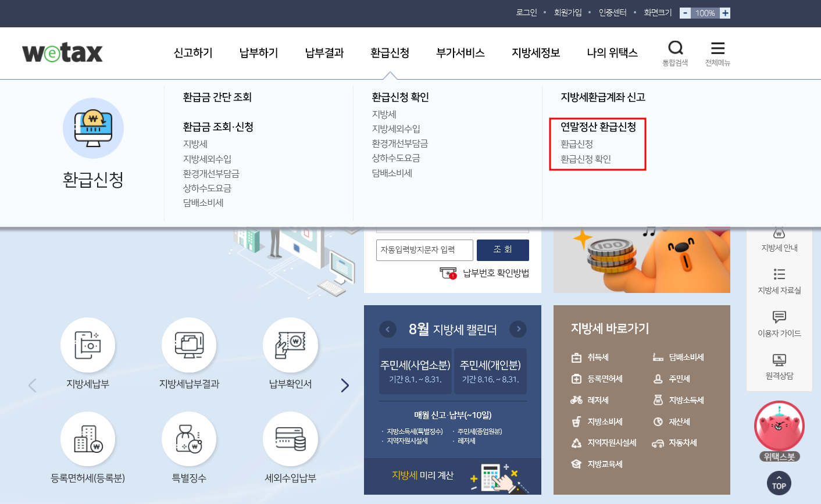Click the 로그인 link
This screenshot has width=821, height=504.
(527, 12)
